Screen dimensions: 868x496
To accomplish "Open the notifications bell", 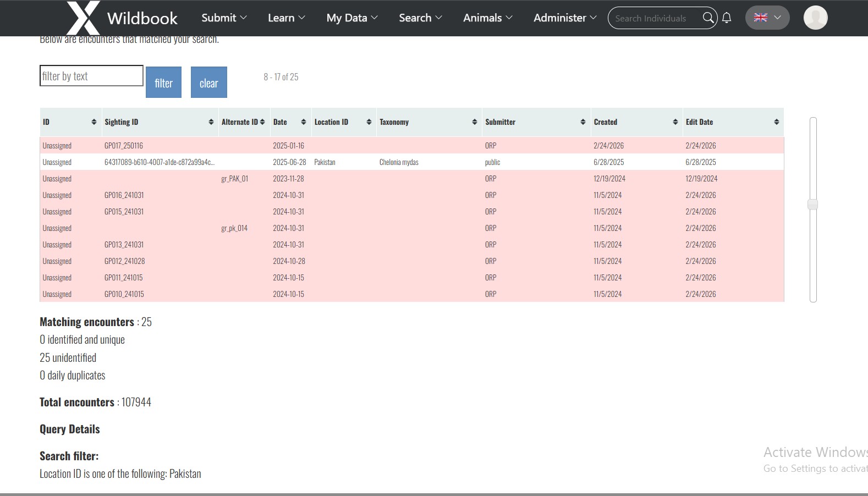I will coord(727,18).
